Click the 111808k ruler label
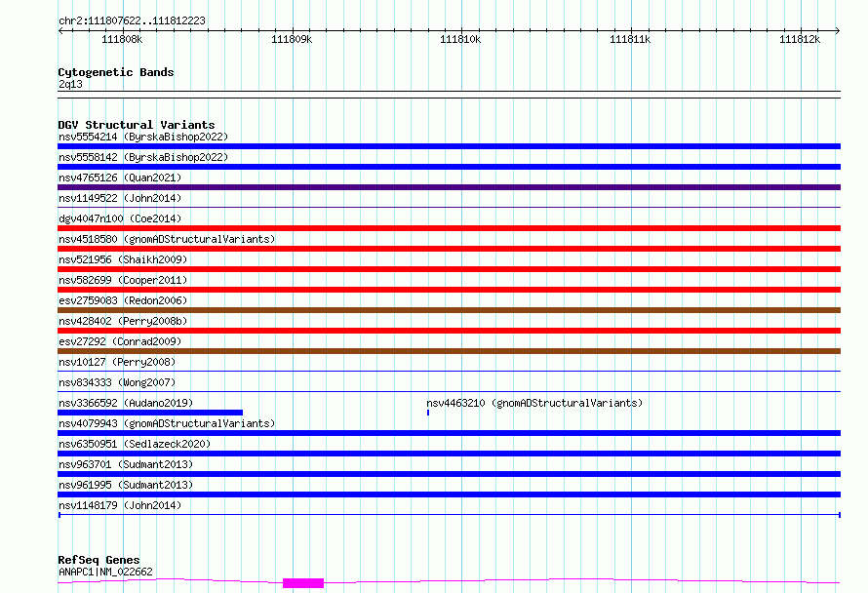 122,39
